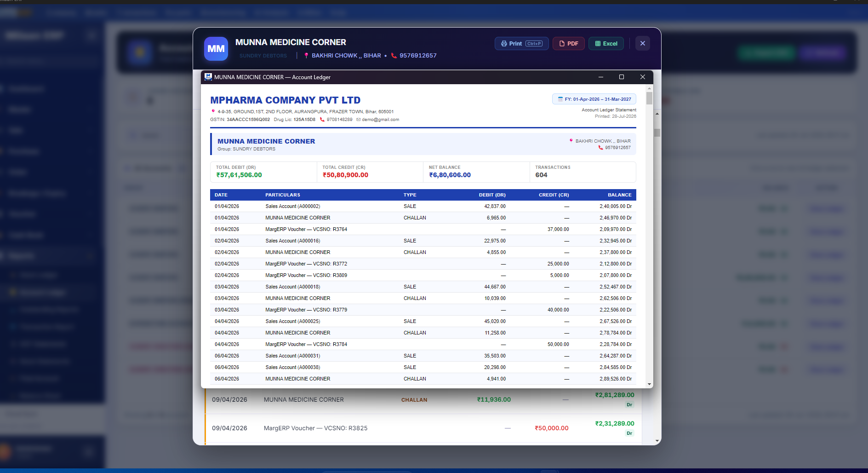Click credit amount 37,000.00
This screenshot has width=868, height=473.
click(x=558, y=229)
